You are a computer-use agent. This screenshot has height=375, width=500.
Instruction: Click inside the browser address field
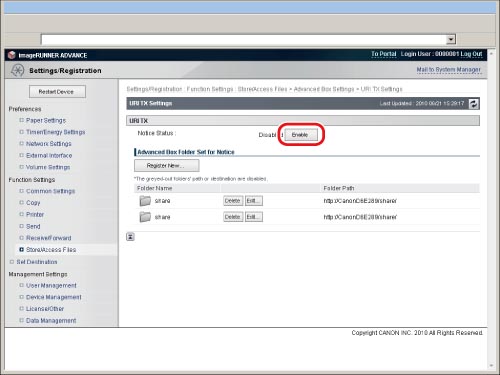coord(244,39)
